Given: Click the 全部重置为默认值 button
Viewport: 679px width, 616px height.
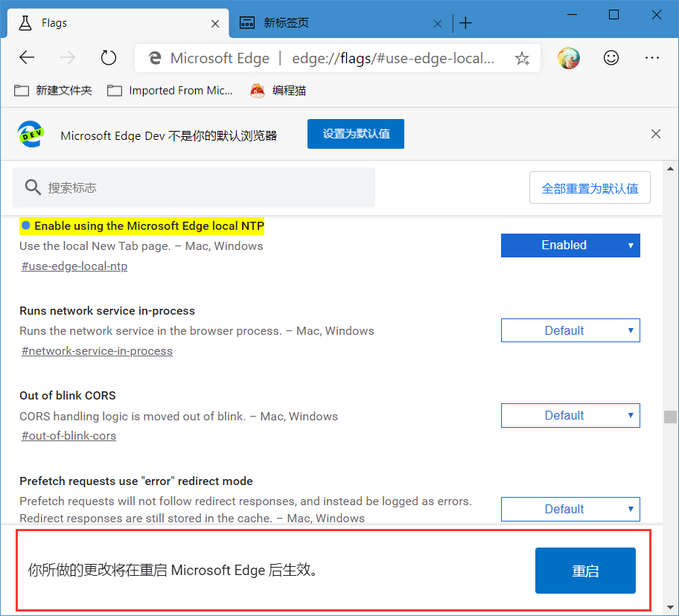Looking at the screenshot, I should coord(590,187).
